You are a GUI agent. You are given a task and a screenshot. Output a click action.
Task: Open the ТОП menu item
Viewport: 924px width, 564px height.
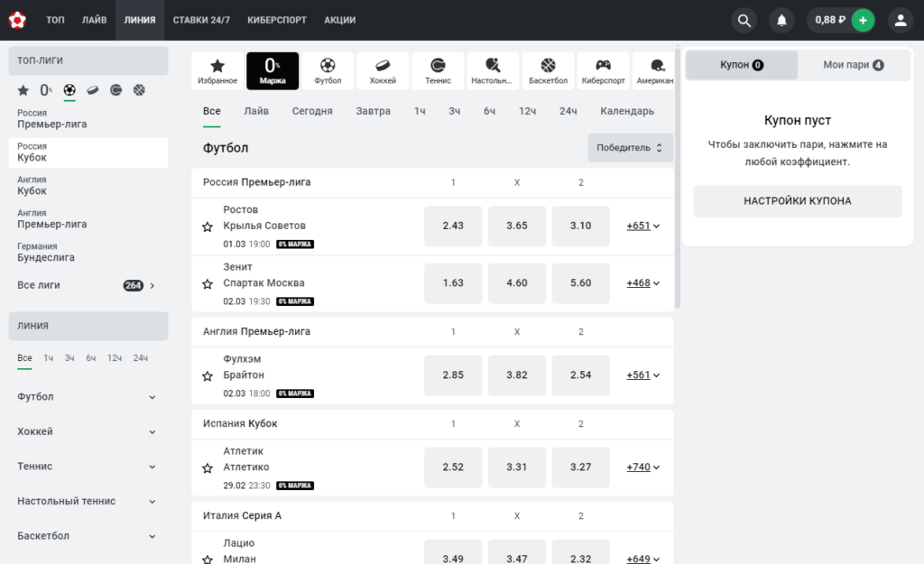click(x=55, y=20)
